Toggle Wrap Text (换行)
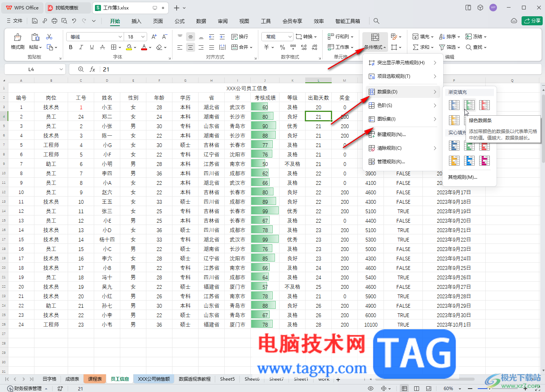Screen dimensions: 545x392 [240, 37]
